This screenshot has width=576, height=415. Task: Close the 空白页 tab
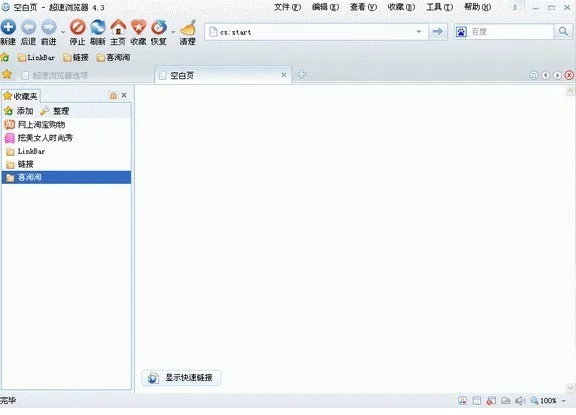tap(284, 75)
